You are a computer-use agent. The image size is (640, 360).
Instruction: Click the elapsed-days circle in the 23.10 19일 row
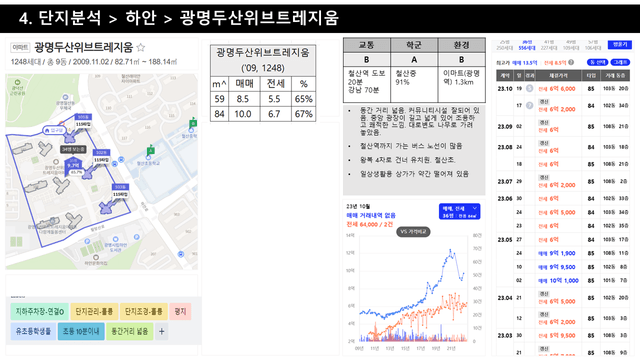(529, 88)
